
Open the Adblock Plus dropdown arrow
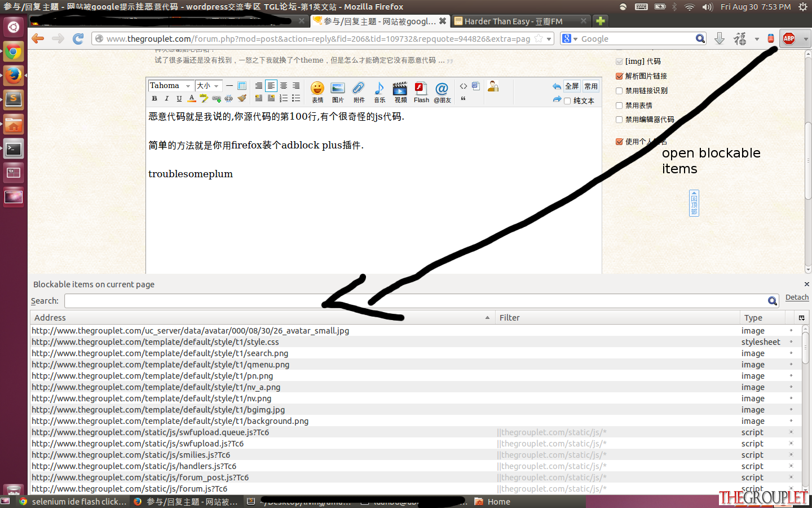coord(806,39)
